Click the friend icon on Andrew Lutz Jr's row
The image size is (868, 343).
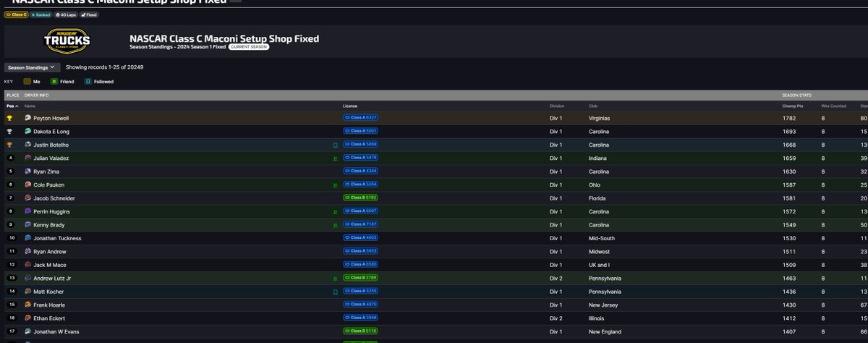(335, 278)
